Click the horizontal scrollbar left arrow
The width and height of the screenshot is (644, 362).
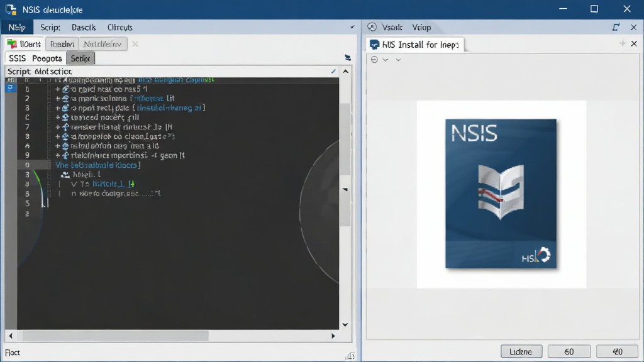point(11,336)
